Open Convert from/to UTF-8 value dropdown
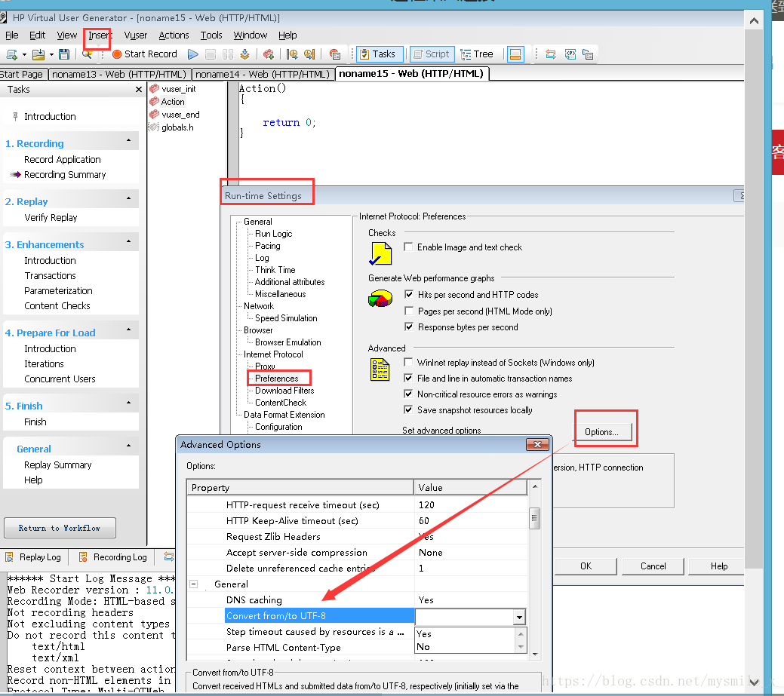 pyautogui.click(x=519, y=618)
